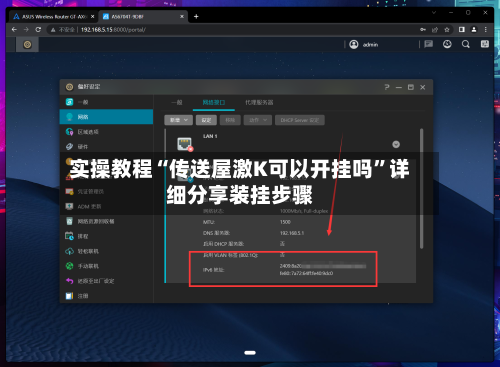Switch to Proxy Server tab
The image size is (500, 367).
coord(259,102)
